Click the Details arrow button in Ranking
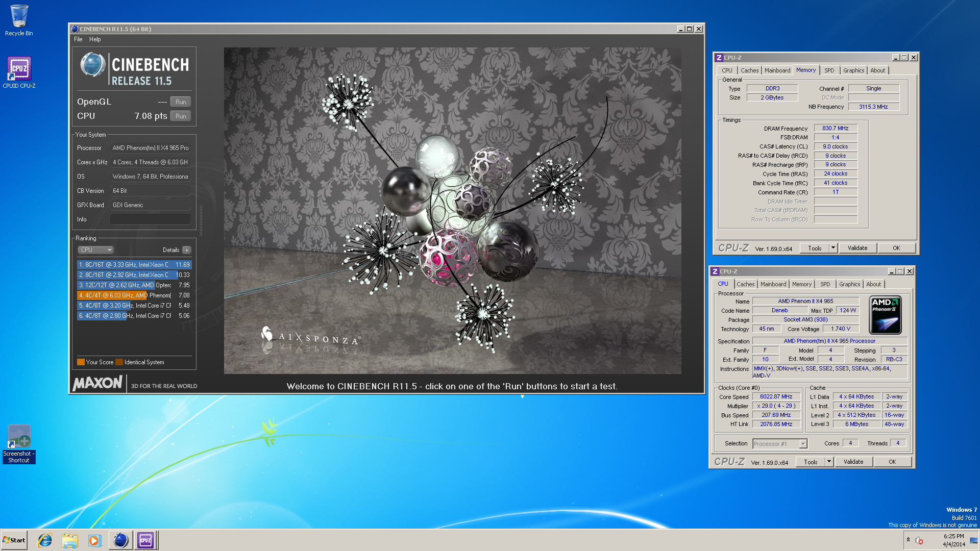 187,250
